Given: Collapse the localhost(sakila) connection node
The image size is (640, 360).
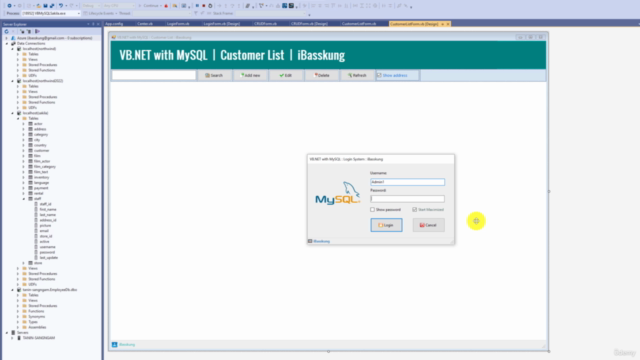Looking at the screenshot, I should pyautogui.click(x=12, y=113).
